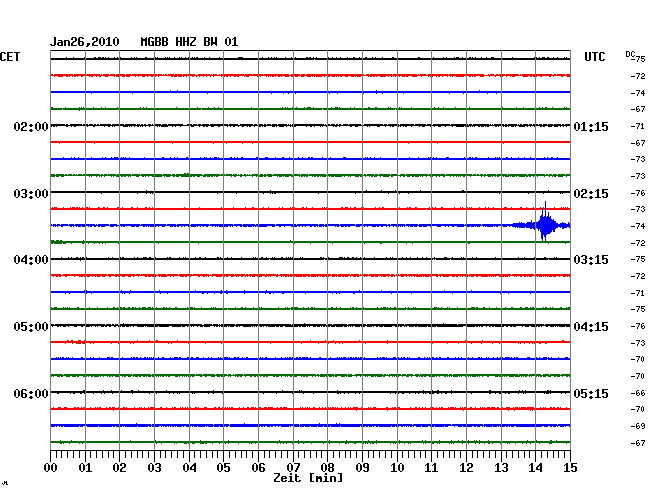
Task: Click the MGBB HHZ BW 01 station title
Action: (189, 42)
